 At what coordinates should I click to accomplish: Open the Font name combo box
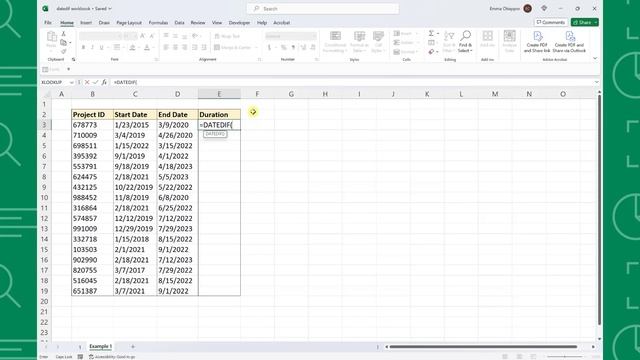(100, 36)
